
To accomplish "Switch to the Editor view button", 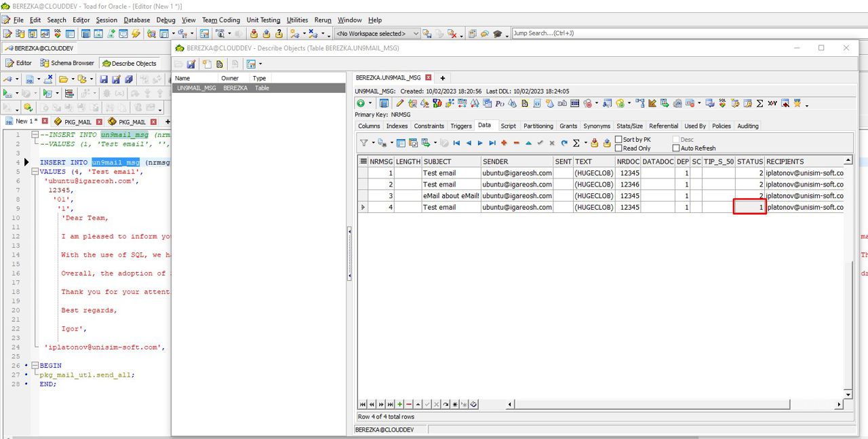I will point(18,63).
